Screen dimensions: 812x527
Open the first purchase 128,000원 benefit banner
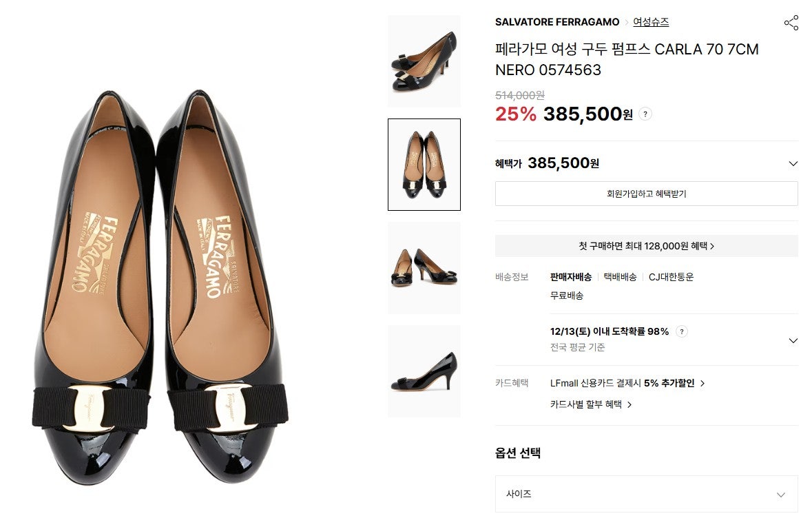(646, 246)
